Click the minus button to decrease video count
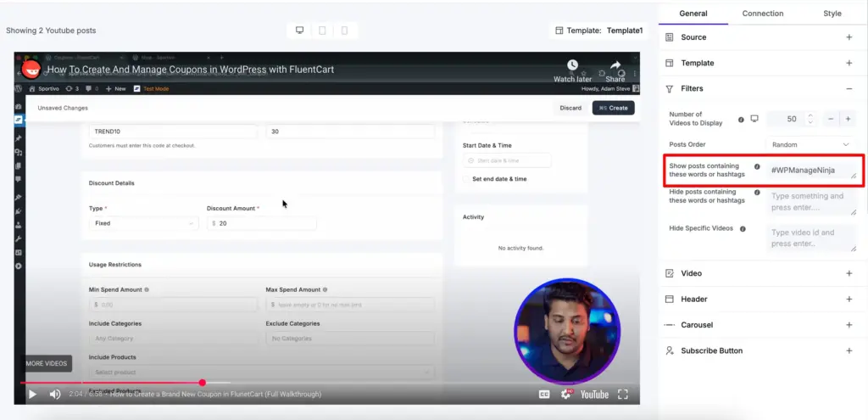This screenshot has height=420, width=868. point(831,119)
